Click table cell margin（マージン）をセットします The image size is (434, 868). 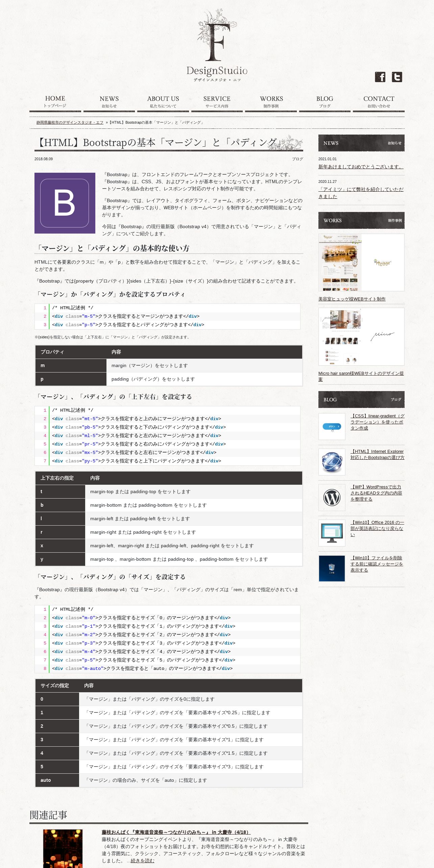[x=204, y=365]
